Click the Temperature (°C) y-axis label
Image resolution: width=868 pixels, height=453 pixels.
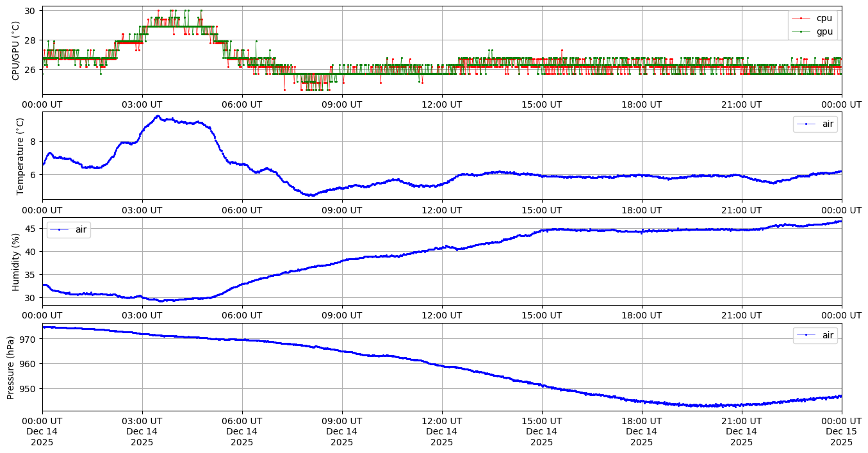(20, 156)
